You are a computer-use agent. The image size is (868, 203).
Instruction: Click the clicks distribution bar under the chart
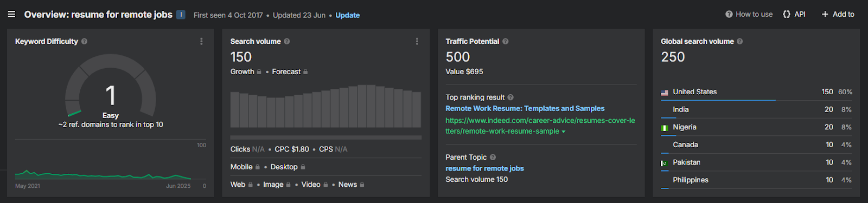(x=325, y=137)
